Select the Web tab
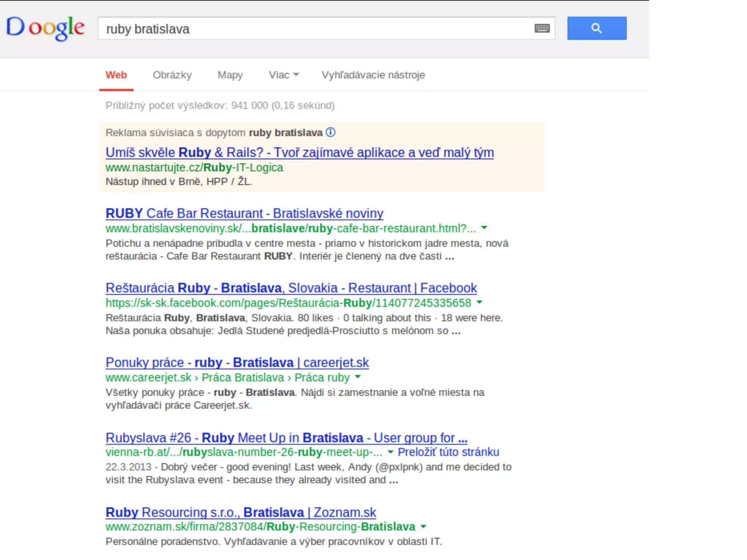This screenshot has width=747, height=560. pyautogui.click(x=116, y=75)
